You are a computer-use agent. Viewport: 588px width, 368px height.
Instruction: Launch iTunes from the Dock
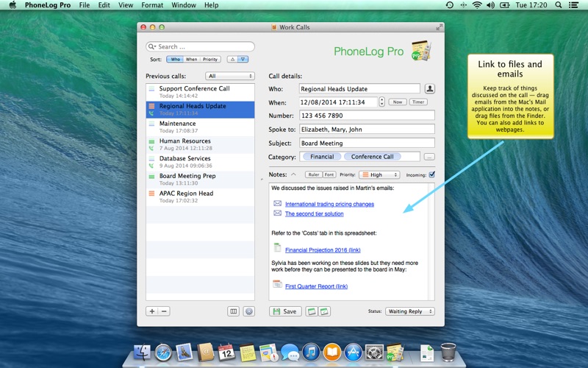pos(311,353)
